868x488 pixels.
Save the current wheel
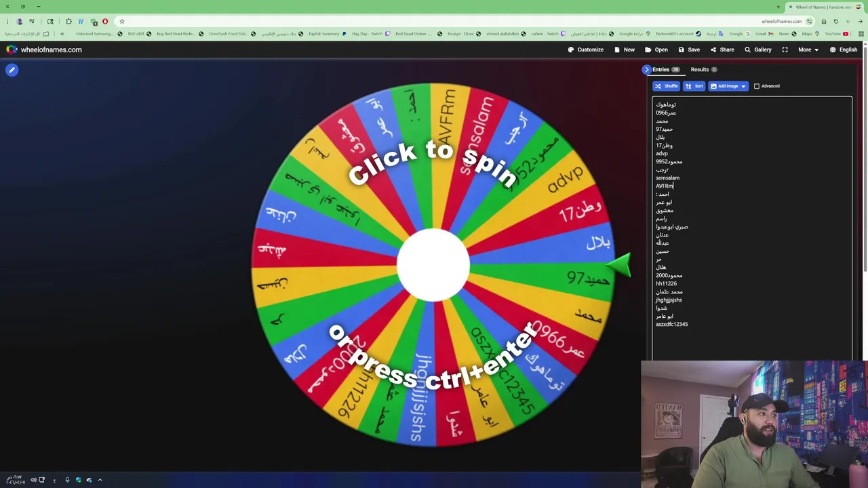pos(689,49)
